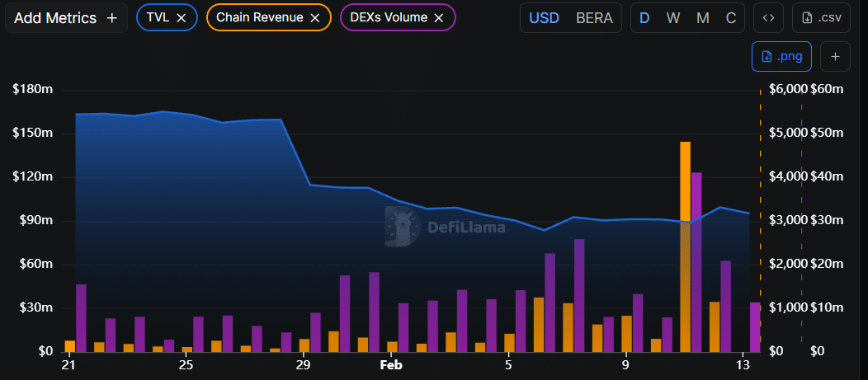Click the TVL metric chip label
Image resolution: width=868 pixels, height=380 pixels.
[x=158, y=17]
